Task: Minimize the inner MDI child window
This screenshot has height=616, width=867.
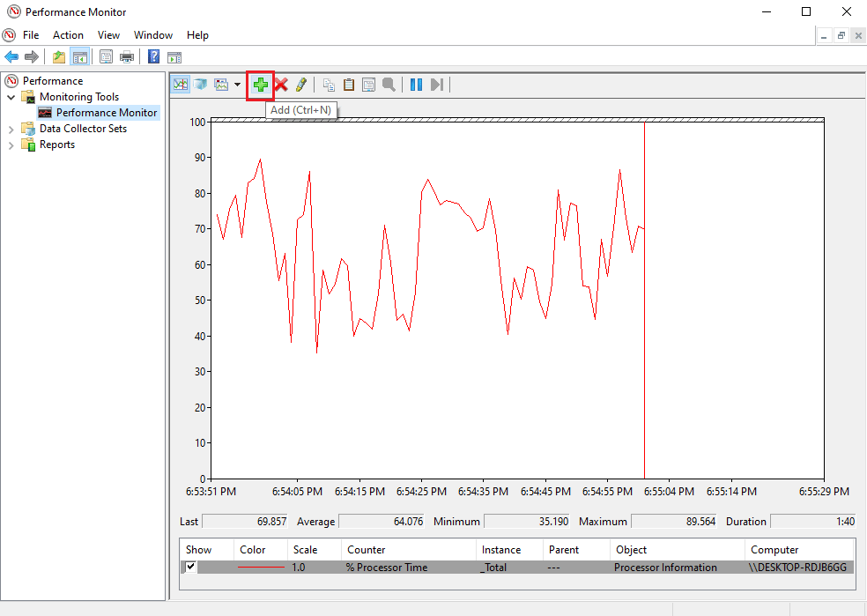Action: tap(824, 35)
